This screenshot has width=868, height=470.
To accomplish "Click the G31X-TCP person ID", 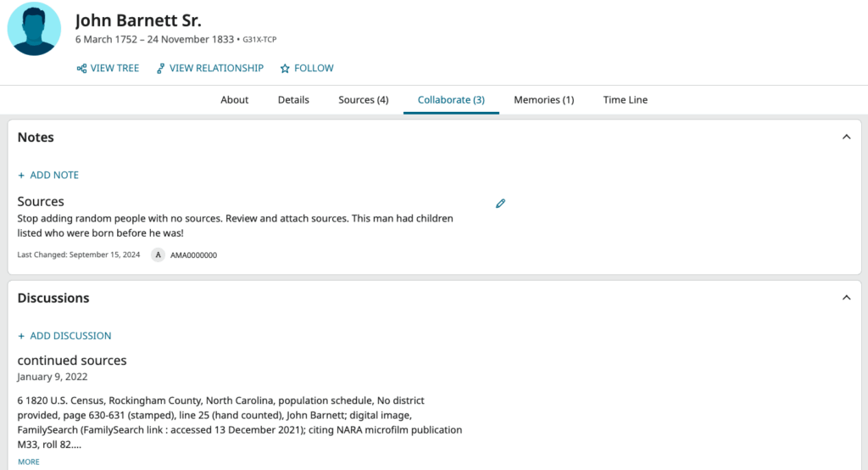I will click(259, 40).
